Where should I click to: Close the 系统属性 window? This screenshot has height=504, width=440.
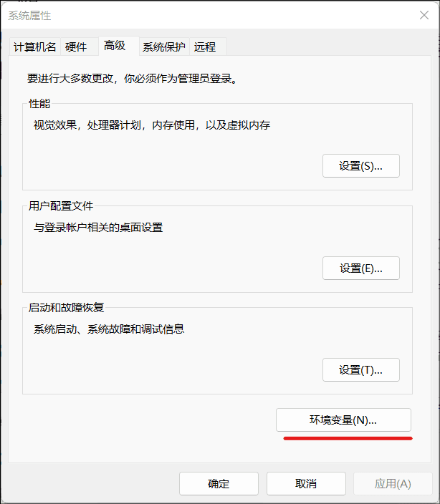click(424, 15)
